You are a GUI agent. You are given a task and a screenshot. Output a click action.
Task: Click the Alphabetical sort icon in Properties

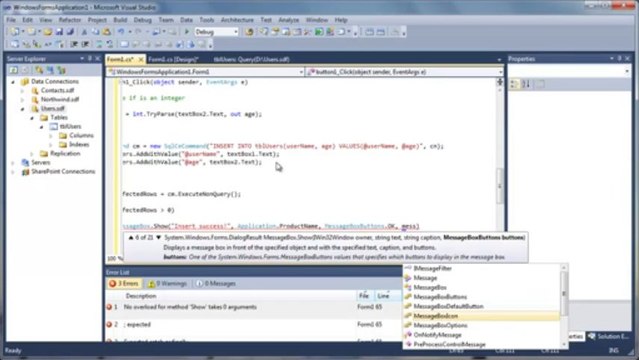(x=526, y=84)
